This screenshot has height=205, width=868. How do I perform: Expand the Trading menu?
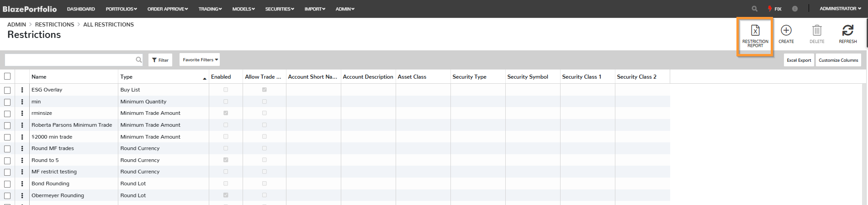[x=210, y=9]
